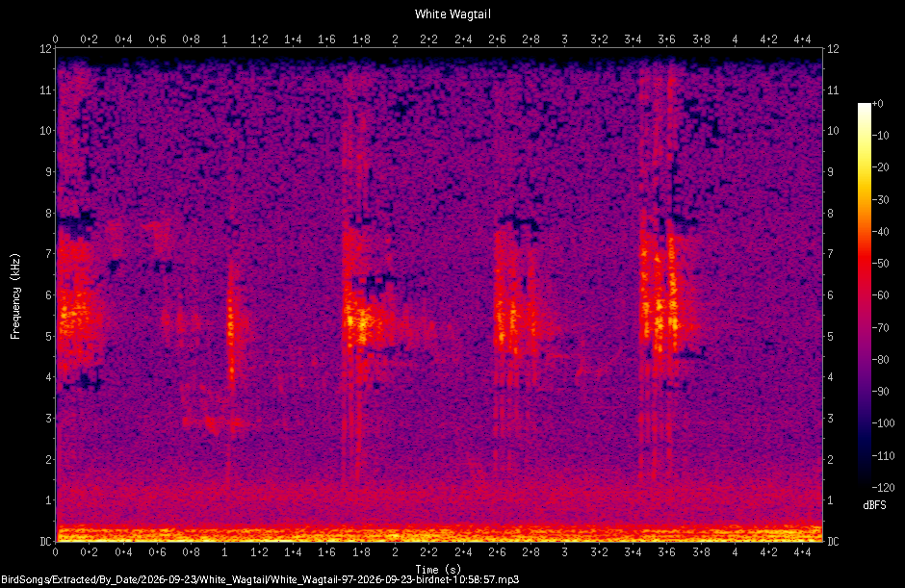
Task: Click the "White Wagtail" chart title
Action: click(452, 14)
